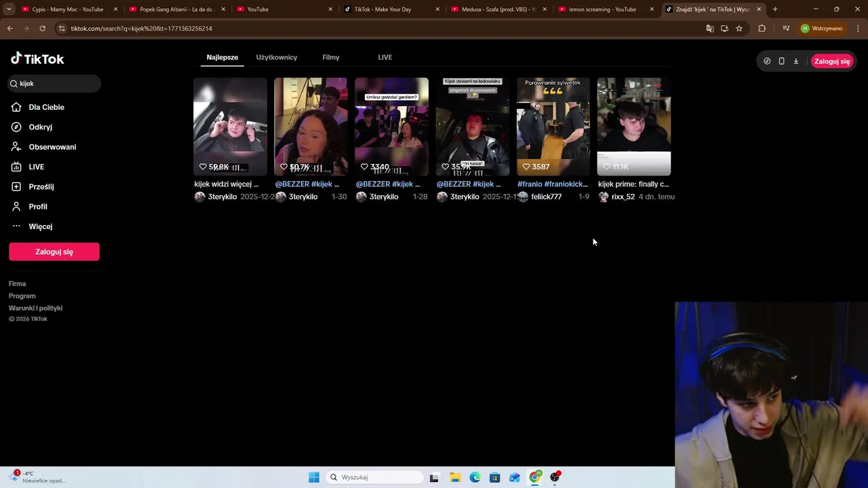Click the kijek search field

click(54, 83)
